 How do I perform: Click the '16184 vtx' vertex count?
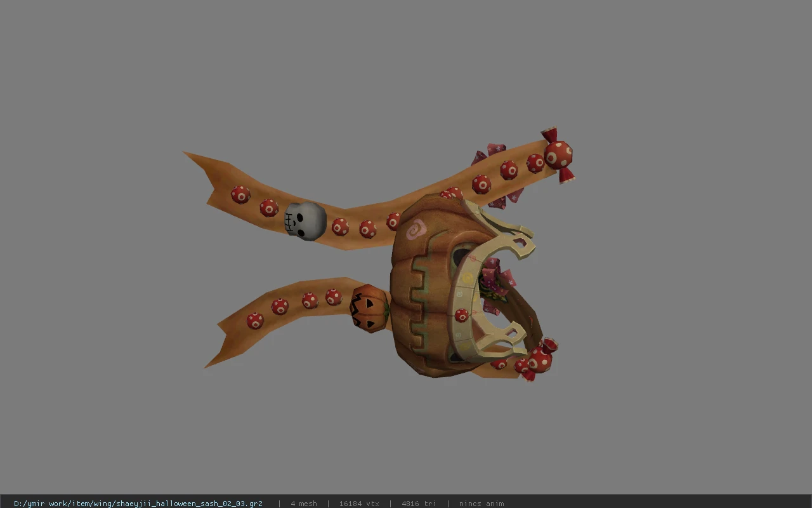[359, 504]
